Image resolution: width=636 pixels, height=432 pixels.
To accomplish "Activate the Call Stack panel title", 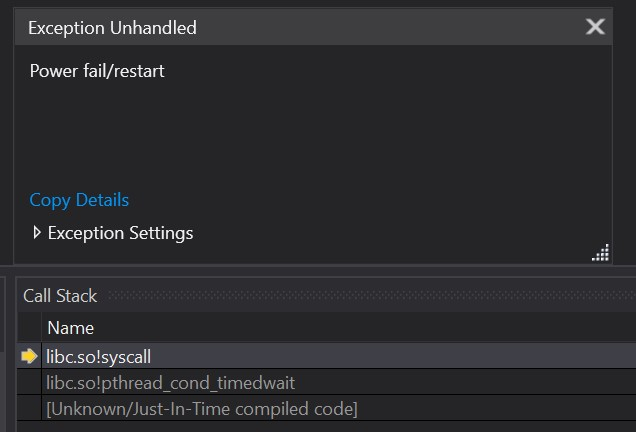I will tap(60, 296).
